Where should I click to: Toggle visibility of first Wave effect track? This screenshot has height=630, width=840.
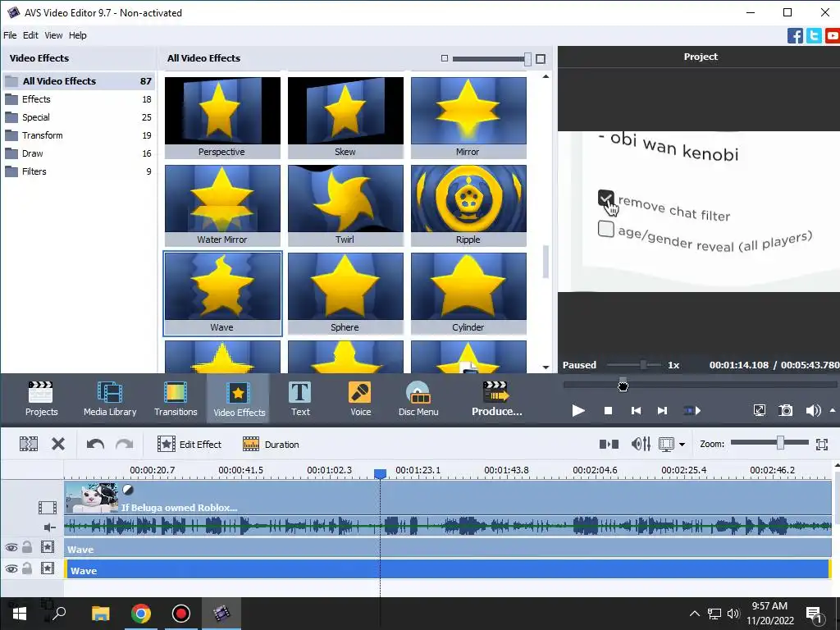click(x=11, y=547)
